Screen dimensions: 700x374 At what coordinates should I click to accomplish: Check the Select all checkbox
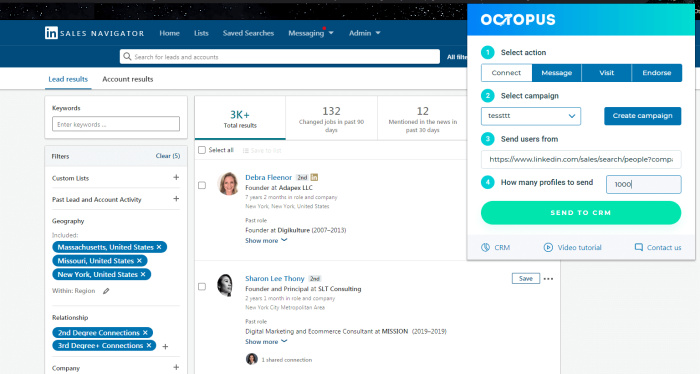click(202, 150)
